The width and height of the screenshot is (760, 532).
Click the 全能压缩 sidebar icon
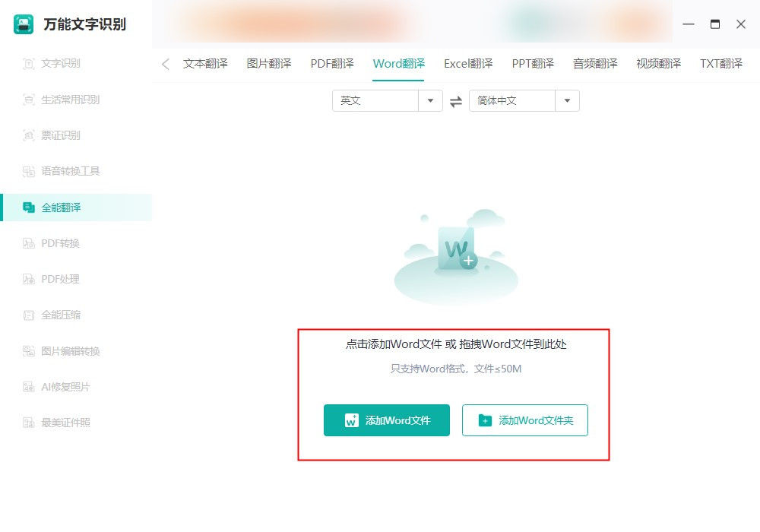pyautogui.click(x=29, y=315)
